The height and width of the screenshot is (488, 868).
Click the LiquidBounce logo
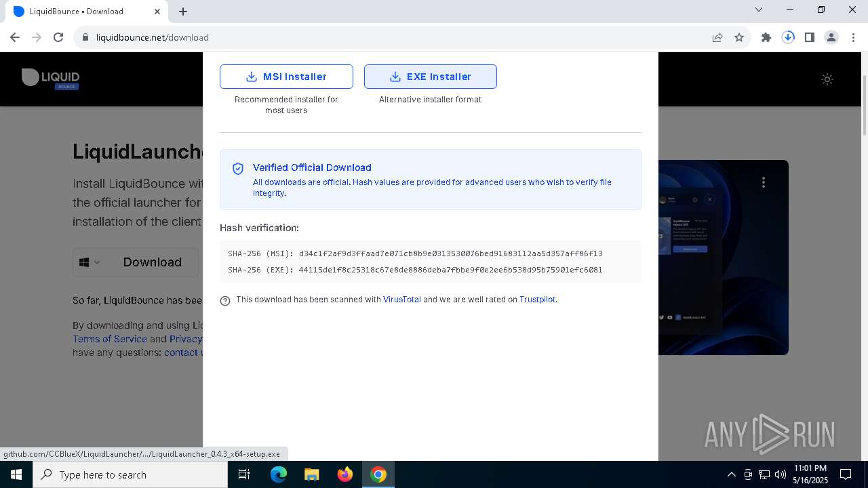[x=51, y=79]
